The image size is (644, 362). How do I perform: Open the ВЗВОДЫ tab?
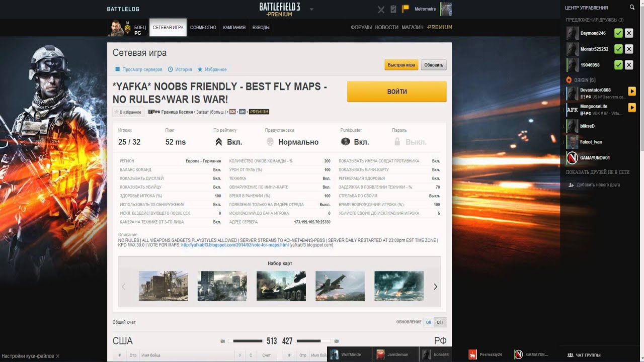tap(261, 28)
